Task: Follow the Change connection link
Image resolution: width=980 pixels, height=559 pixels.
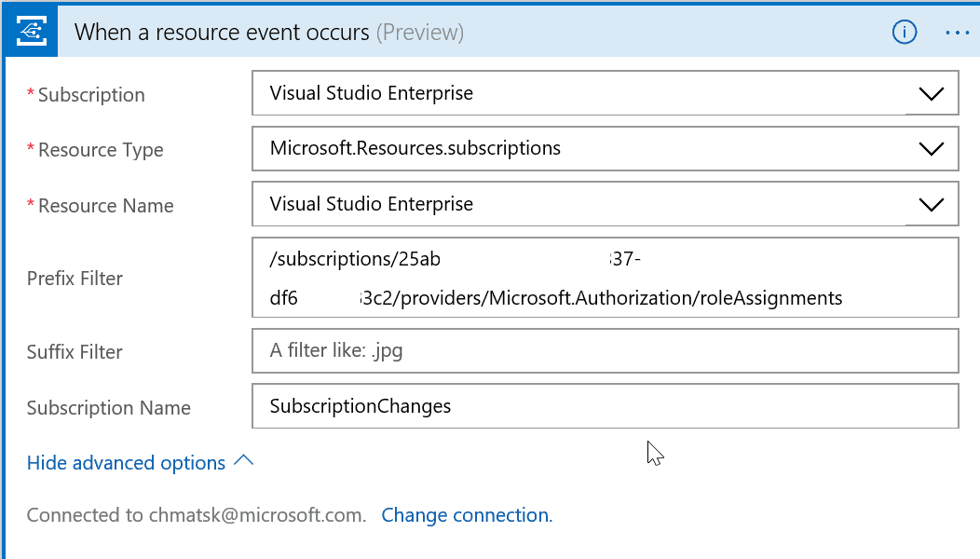Action: point(467,515)
